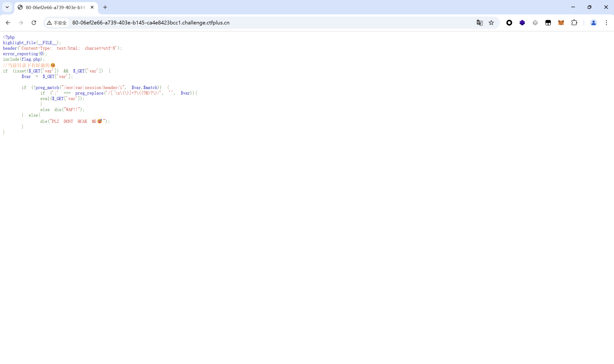Restore down the browser window
The width and height of the screenshot is (614, 364).
click(590, 7)
